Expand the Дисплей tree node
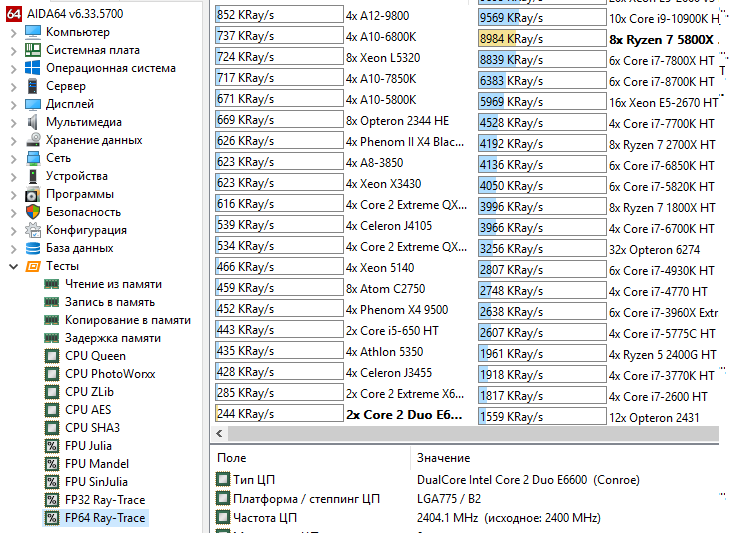 pyautogui.click(x=14, y=105)
